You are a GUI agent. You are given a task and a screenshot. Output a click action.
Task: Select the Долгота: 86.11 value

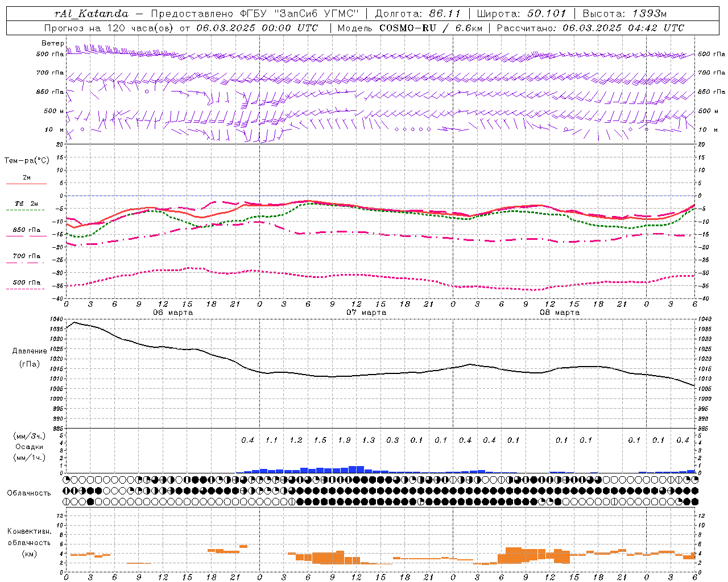[418, 14]
